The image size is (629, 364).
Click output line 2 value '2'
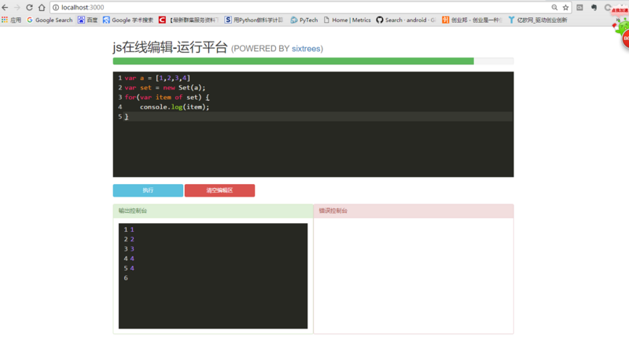(132, 239)
